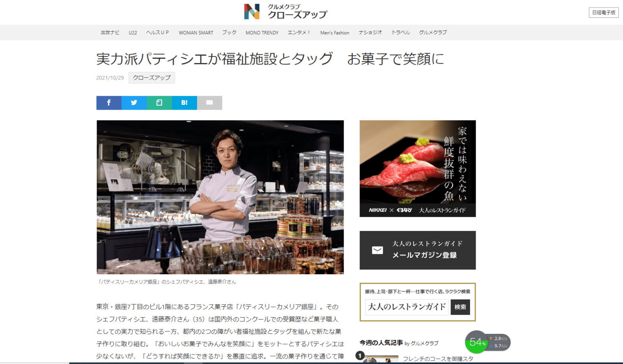
Task: Open the 出世ナビ menu item
Action: [110, 33]
